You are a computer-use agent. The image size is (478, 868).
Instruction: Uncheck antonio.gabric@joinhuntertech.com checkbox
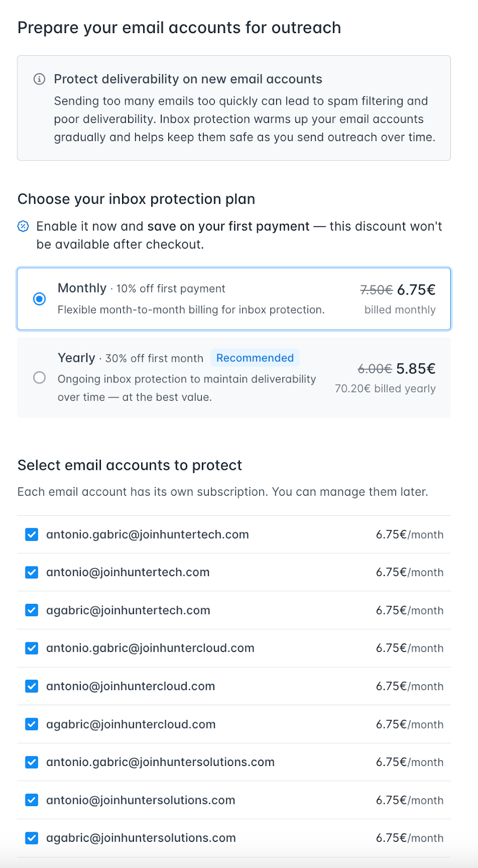(x=32, y=534)
